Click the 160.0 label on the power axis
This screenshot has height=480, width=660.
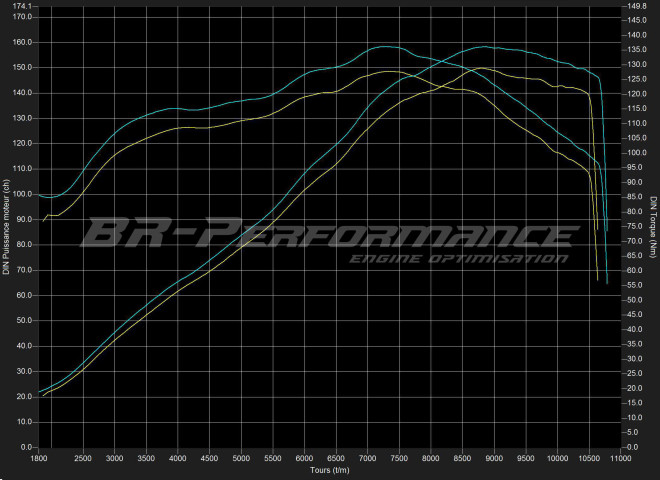pos(22,42)
